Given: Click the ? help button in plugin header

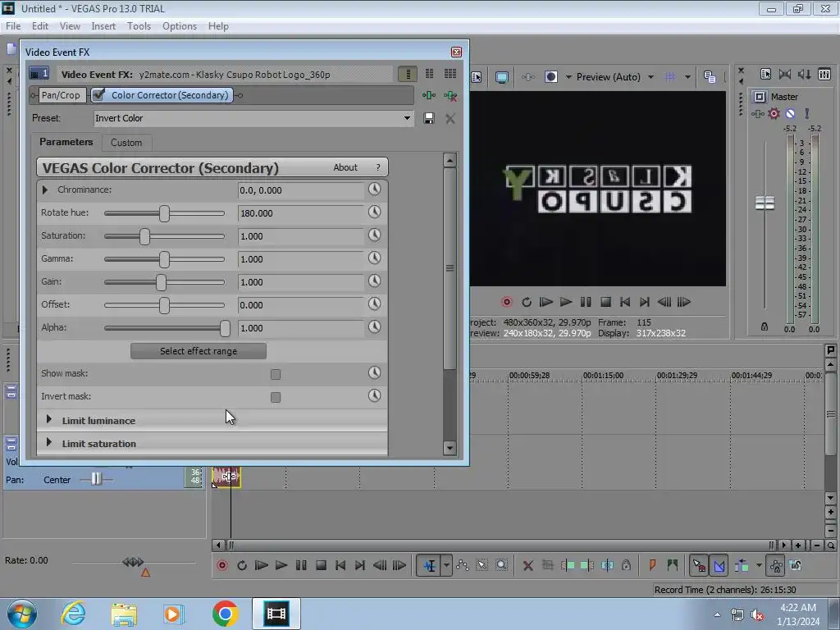Looking at the screenshot, I should [378, 167].
